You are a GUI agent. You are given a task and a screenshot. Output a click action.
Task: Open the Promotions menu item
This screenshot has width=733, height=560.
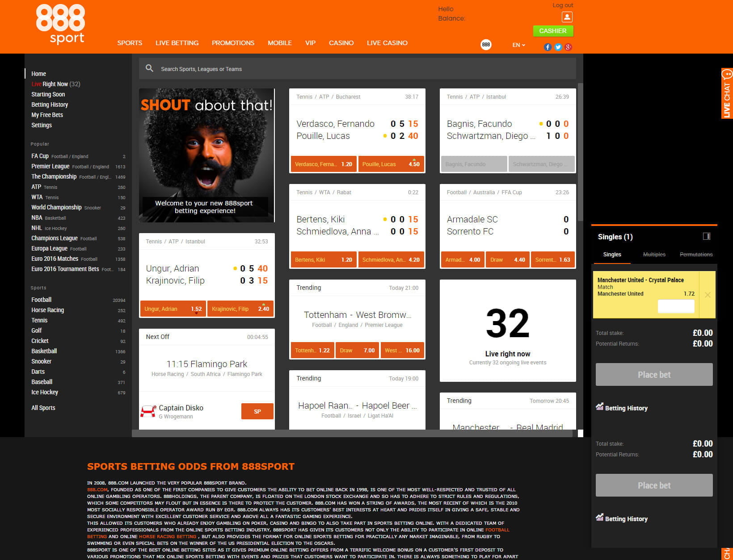233,43
